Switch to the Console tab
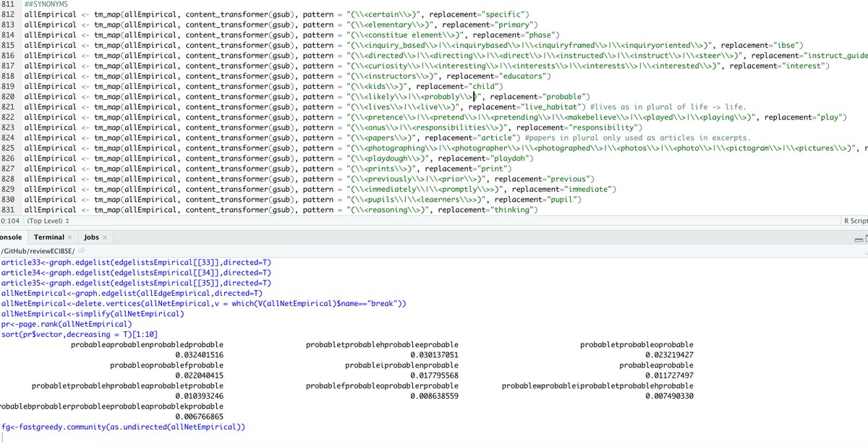This screenshot has width=868, height=447. 11,237
